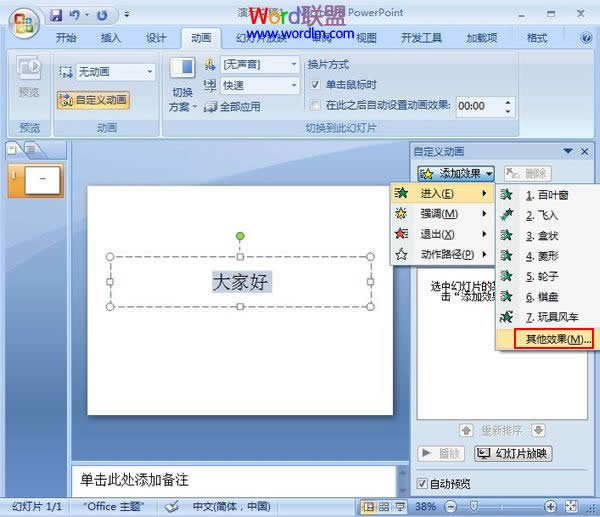Click the notes area to add notes
Image resolution: width=600 pixels, height=517 pixels.
(233, 480)
